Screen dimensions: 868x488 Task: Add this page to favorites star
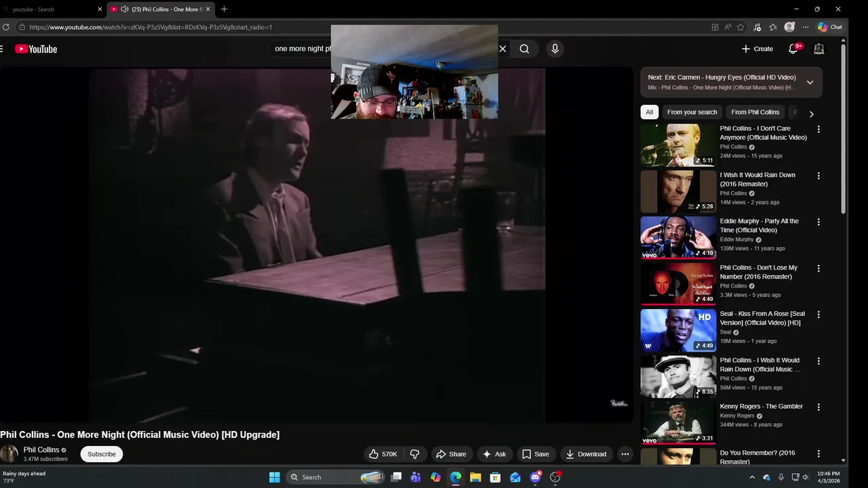(741, 27)
